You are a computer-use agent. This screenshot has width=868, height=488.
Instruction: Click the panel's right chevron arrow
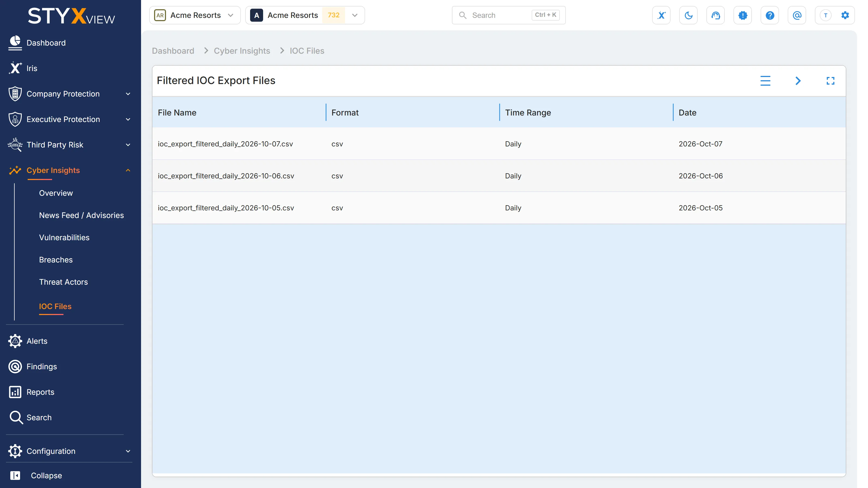(798, 81)
